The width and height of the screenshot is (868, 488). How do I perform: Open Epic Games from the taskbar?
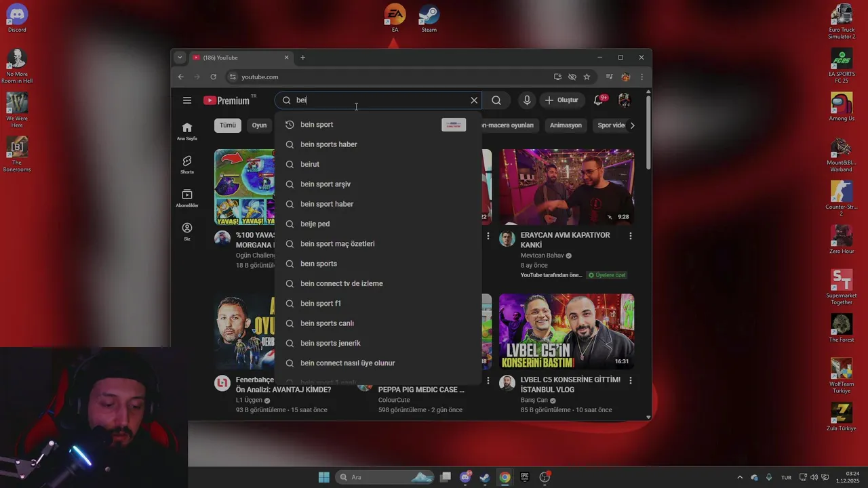[525, 477]
